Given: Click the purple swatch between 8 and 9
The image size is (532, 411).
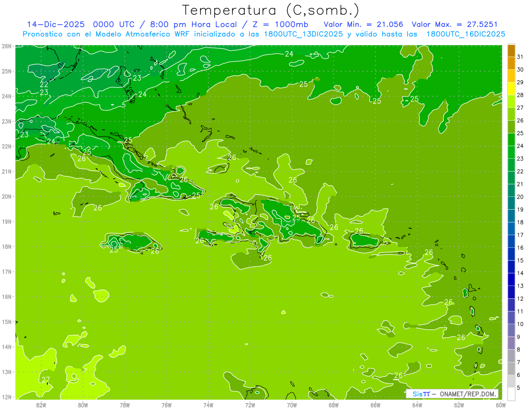Looking at the screenshot, I should 512,343.
